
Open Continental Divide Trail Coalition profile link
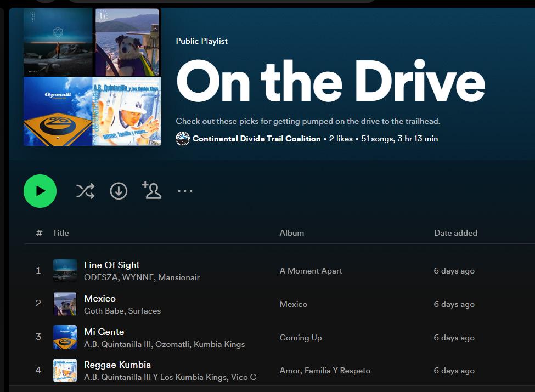pyautogui.click(x=256, y=139)
